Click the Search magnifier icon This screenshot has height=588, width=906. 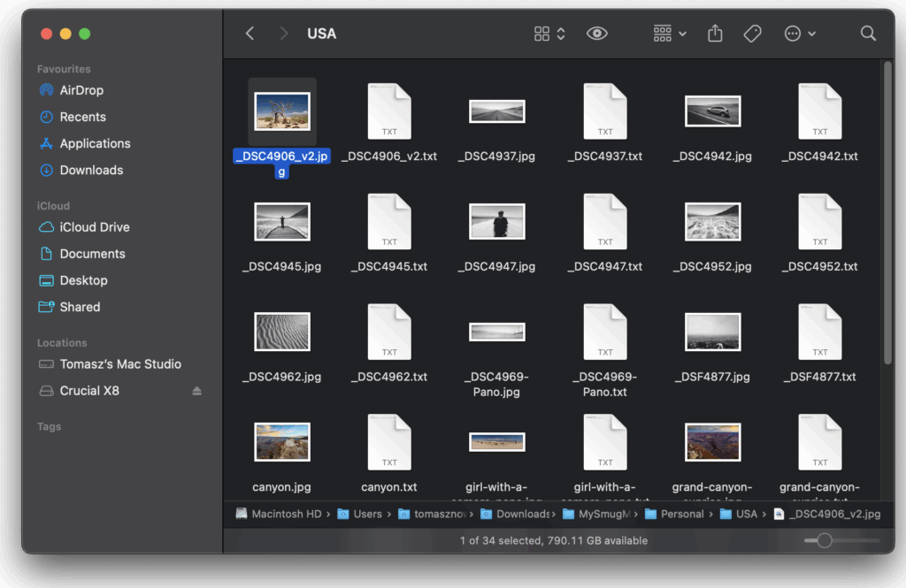coord(865,33)
